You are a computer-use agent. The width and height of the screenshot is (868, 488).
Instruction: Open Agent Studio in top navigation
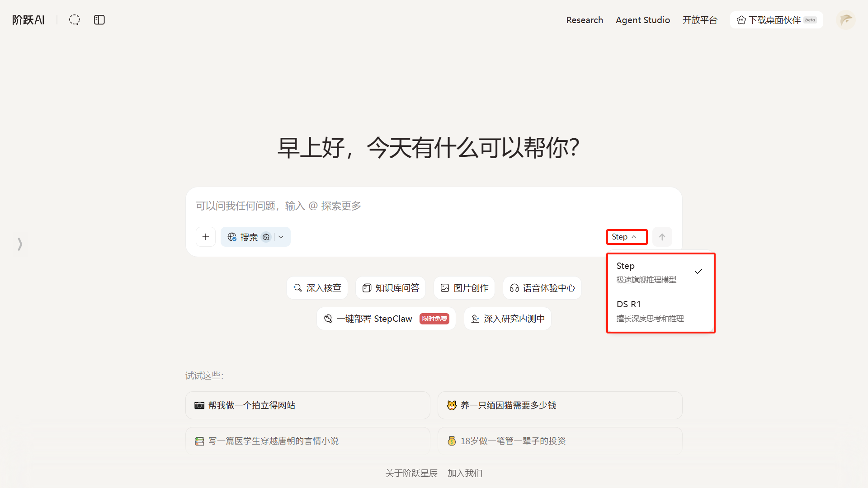tap(642, 20)
